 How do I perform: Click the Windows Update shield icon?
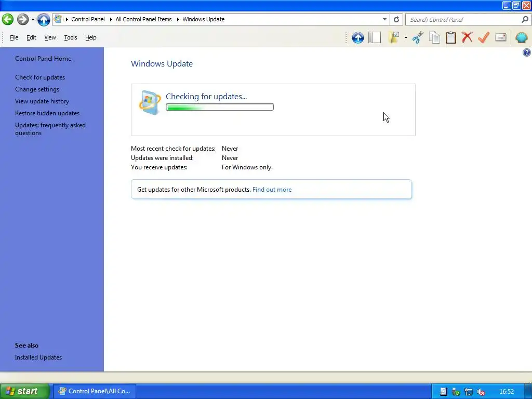[150, 102]
